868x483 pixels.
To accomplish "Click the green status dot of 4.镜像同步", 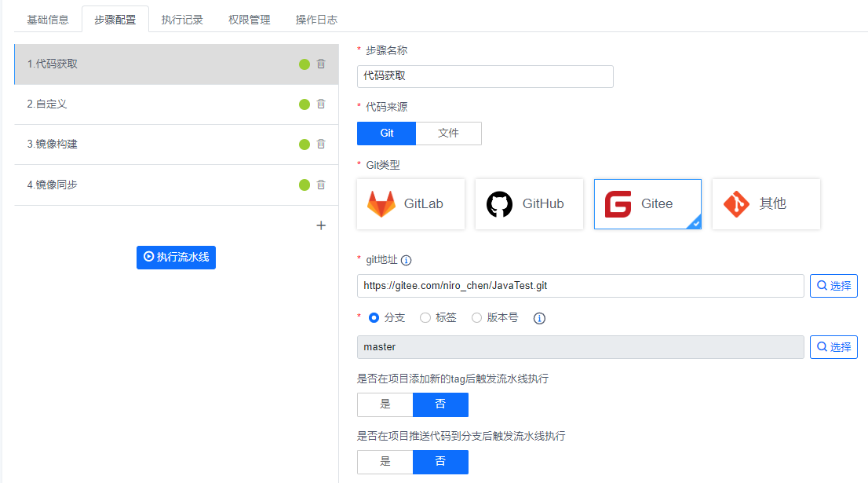I will coord(305,185).
